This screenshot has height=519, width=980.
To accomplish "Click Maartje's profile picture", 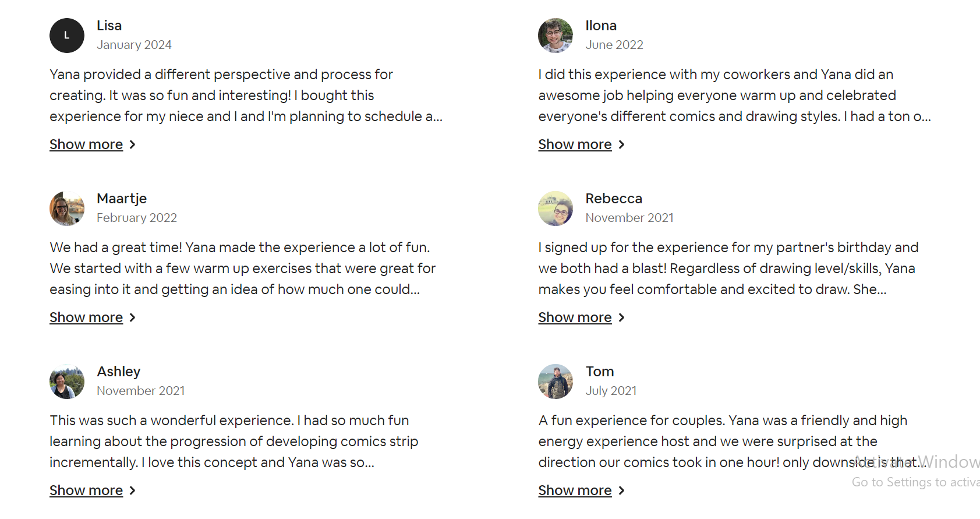I will 67,209.
